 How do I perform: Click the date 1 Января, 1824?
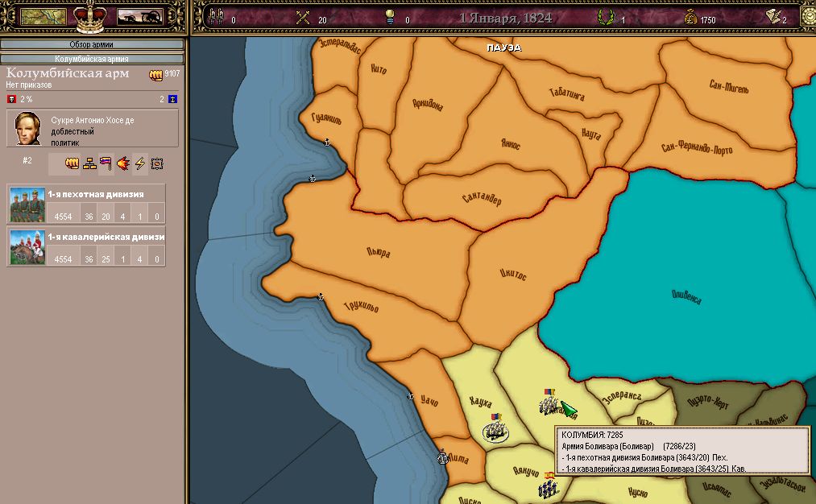pyautogui.click(x=505, y=19)
